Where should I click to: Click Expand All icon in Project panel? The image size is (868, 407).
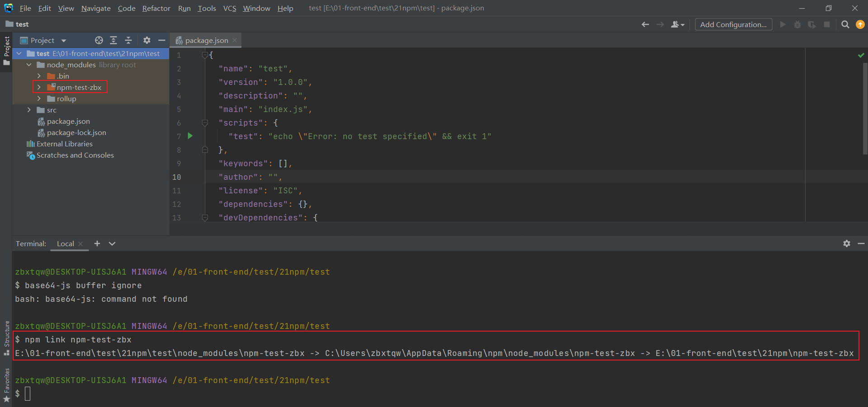(113, 40)
